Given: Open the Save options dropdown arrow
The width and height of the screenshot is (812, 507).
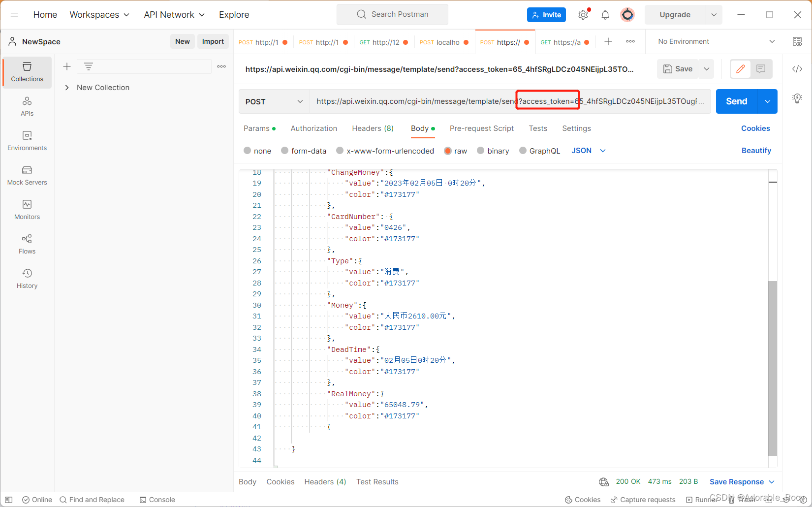Looking at the screenshot, I should point(707,69).
